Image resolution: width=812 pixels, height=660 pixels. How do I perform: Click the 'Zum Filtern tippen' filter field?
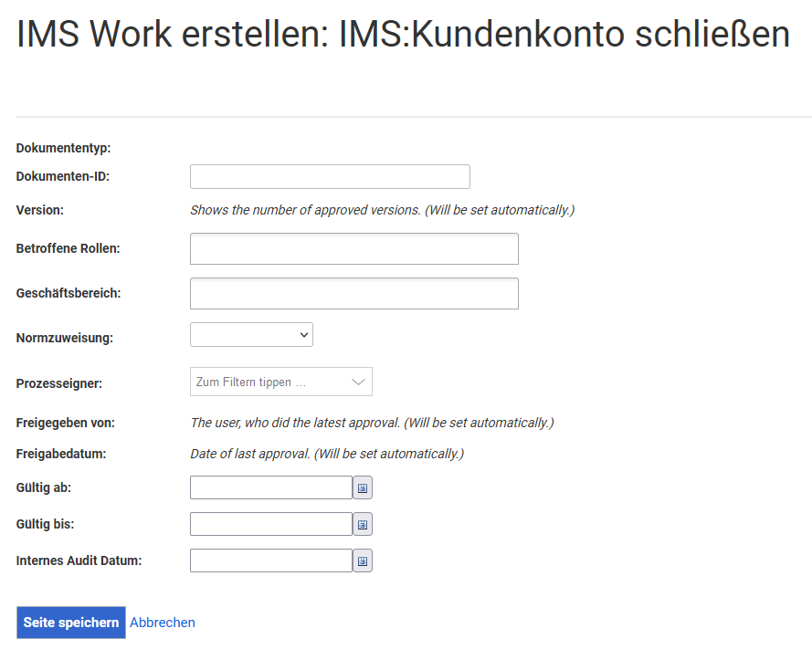265,382
